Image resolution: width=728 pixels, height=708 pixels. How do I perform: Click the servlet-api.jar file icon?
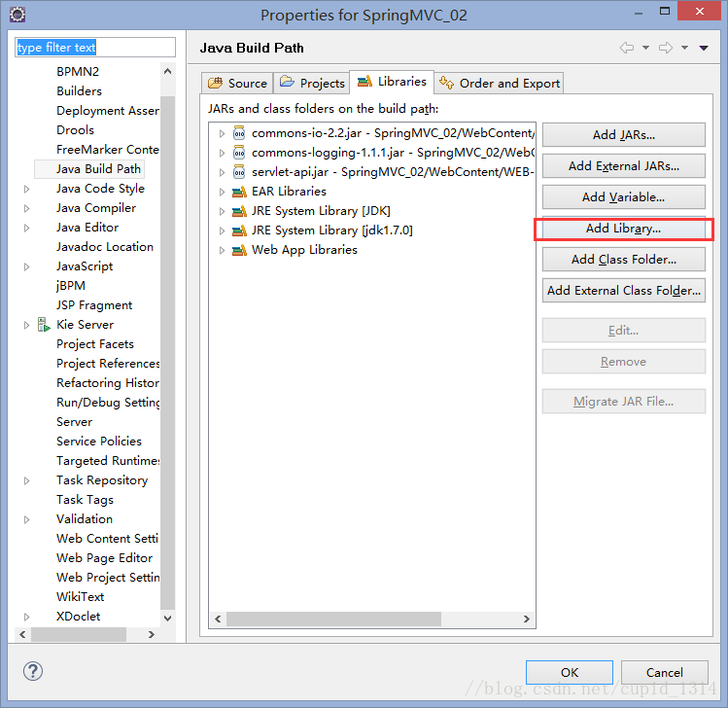coord(239,172)
